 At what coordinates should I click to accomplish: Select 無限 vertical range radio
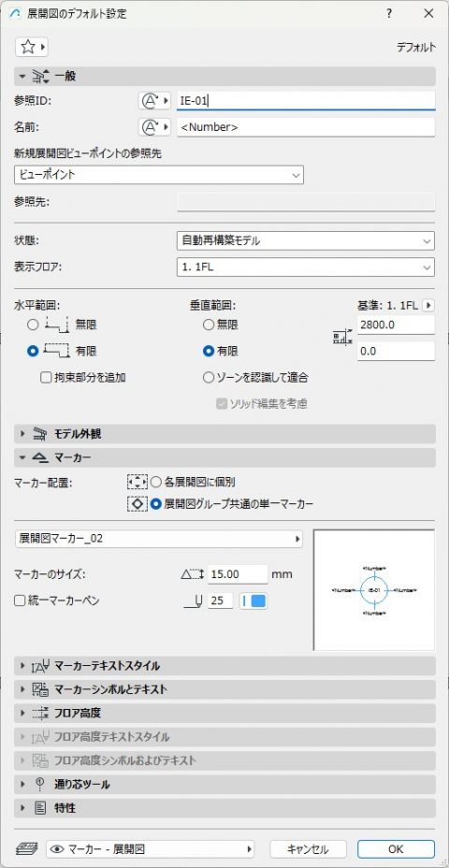point(209,325)
